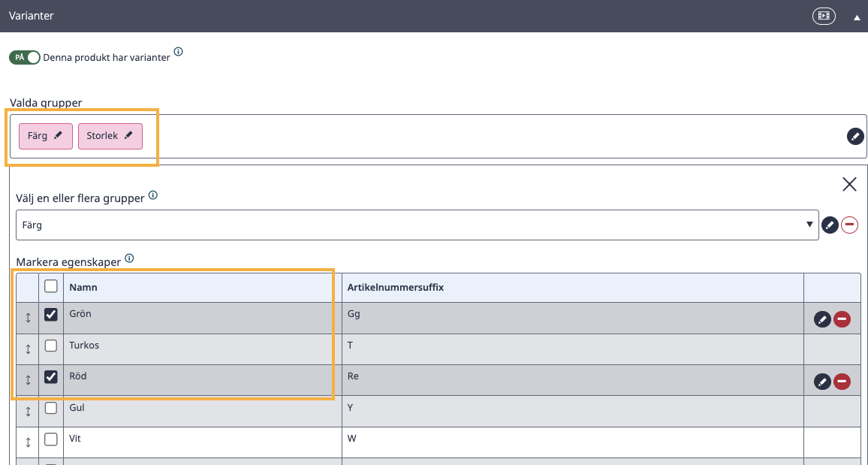Select the Turkos name cell
Viewport: 868px width, 465px height.
203,349
